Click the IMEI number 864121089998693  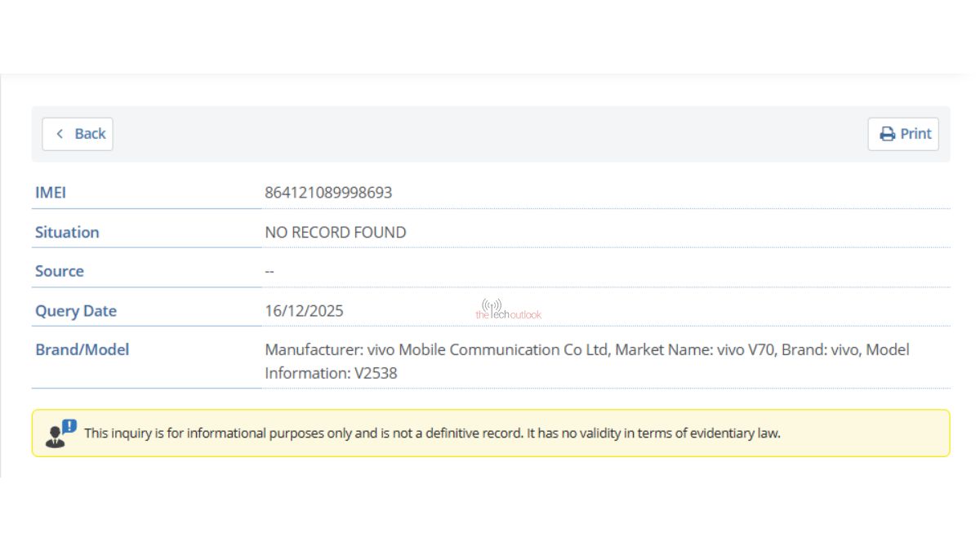point(328,193)
